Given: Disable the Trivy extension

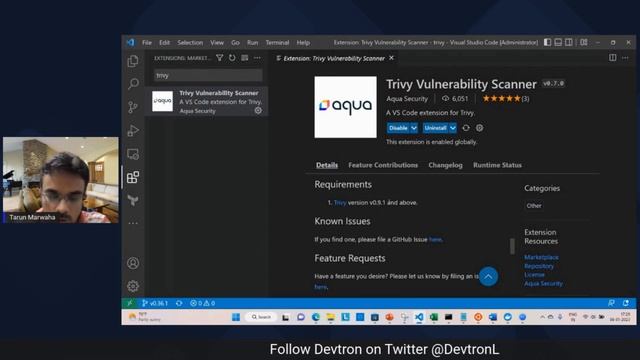Looking at the screenshot, I should 398,128.
